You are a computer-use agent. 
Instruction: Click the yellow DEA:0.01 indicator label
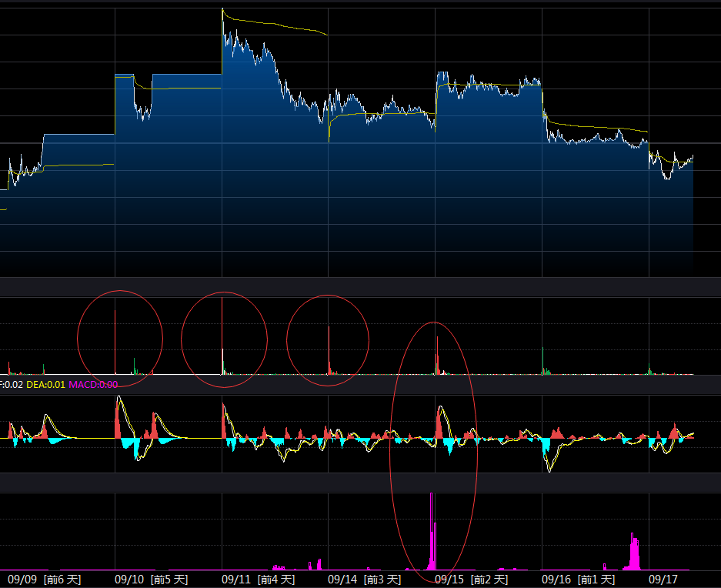click(46, 385)
